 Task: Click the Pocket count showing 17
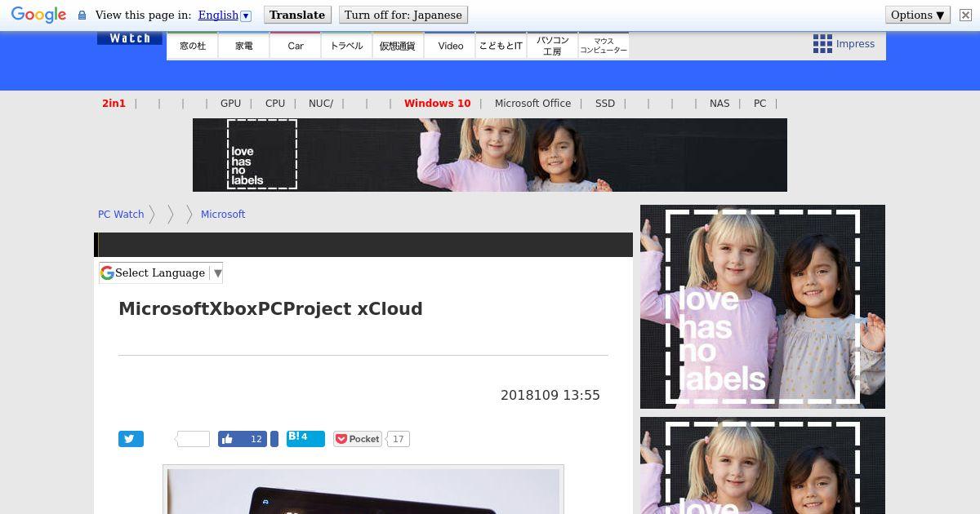point(398,439)
